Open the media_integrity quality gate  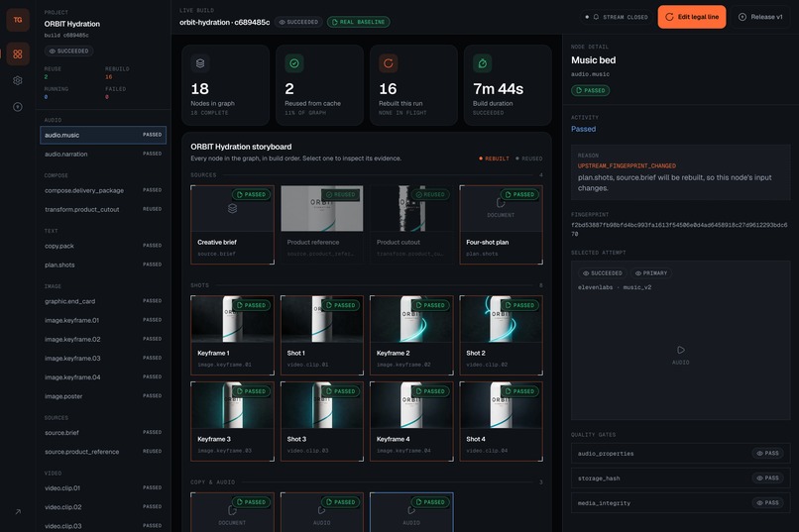[x=681, y=503]
